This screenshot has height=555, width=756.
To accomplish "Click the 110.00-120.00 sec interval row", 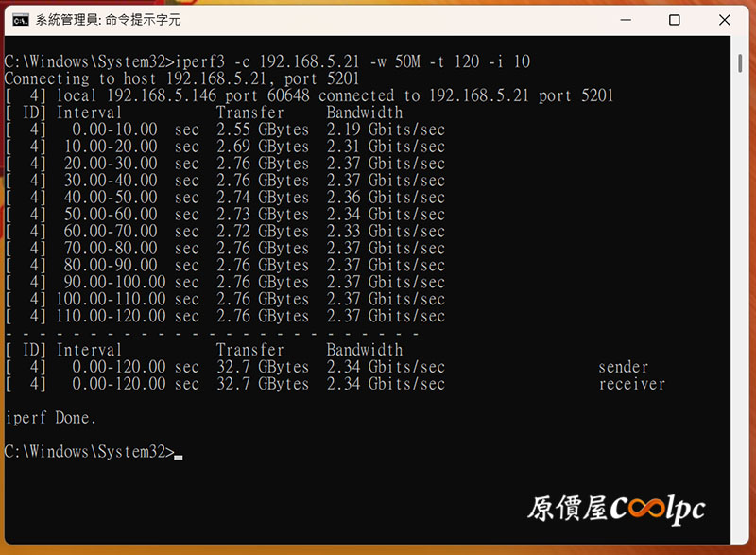I will (225, 317).
